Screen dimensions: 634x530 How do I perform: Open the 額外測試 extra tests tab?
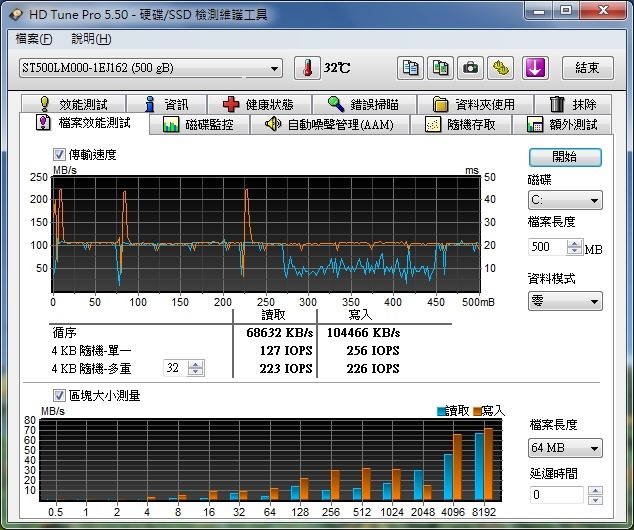(562, 125)
